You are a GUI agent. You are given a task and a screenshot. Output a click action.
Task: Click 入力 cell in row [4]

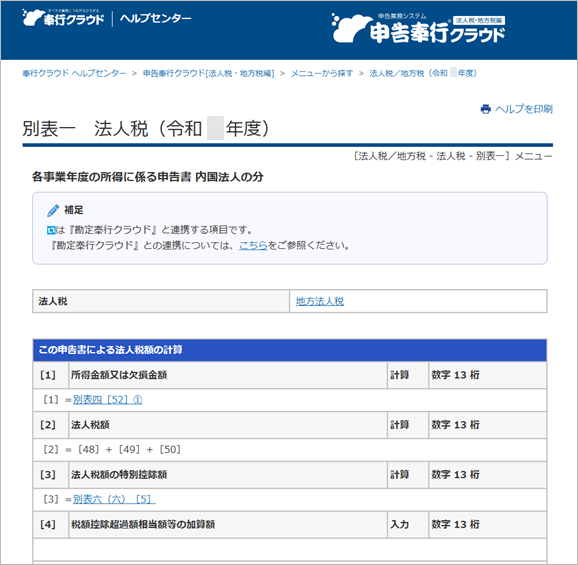pos(408,524)
